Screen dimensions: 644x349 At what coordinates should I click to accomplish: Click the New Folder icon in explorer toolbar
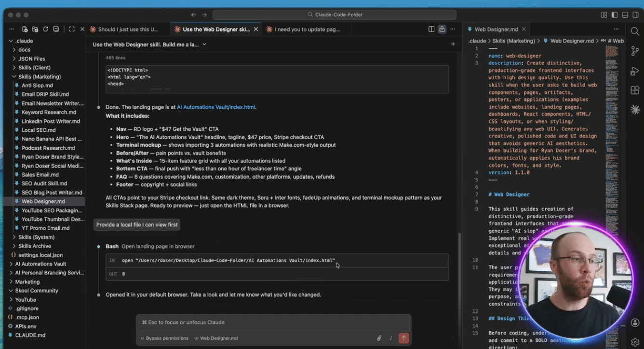click(x=35, y=29)
